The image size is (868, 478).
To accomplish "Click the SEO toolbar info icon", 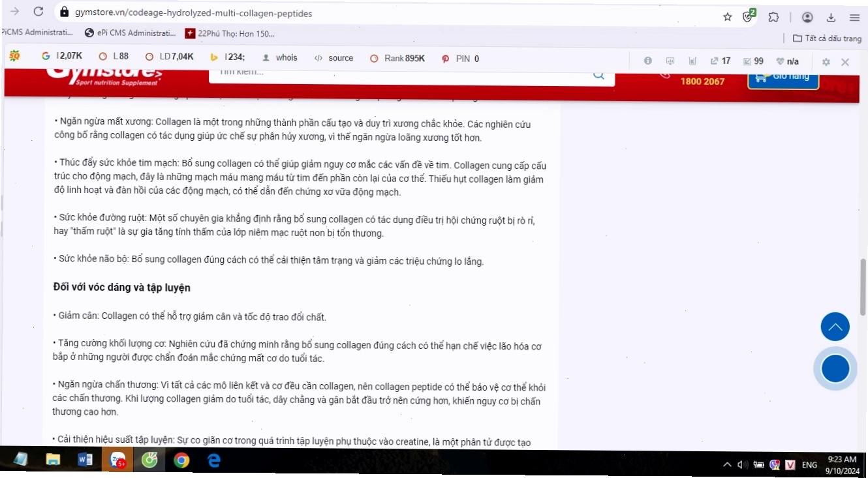I will [648, 61].
